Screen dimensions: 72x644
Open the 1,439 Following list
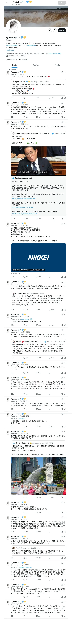click(x=11, y=59)
